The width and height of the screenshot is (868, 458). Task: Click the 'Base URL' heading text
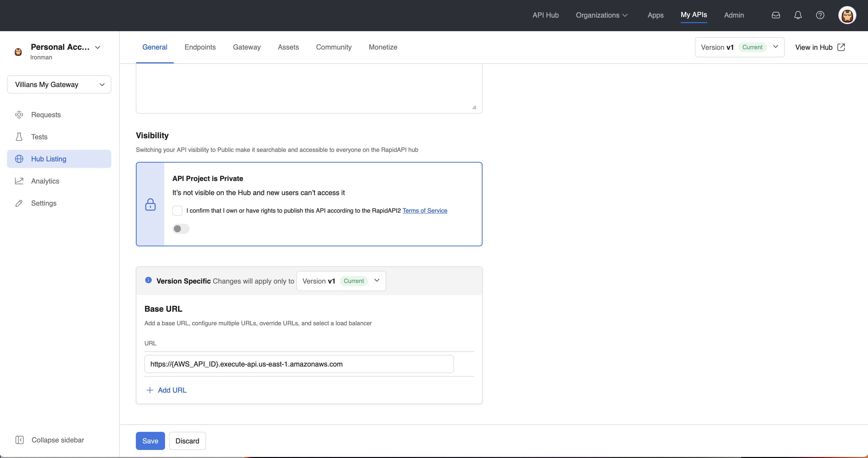pos(164,309)
